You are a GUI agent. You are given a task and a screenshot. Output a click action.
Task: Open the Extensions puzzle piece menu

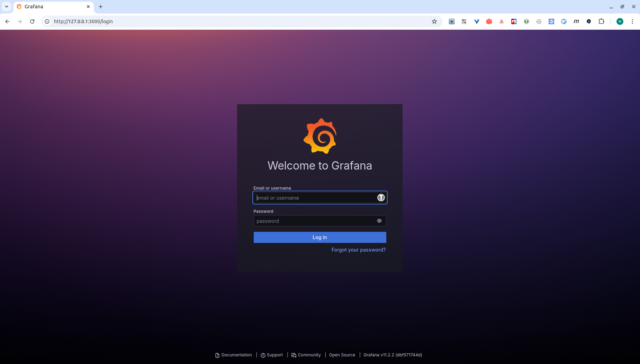coord(602,21)
